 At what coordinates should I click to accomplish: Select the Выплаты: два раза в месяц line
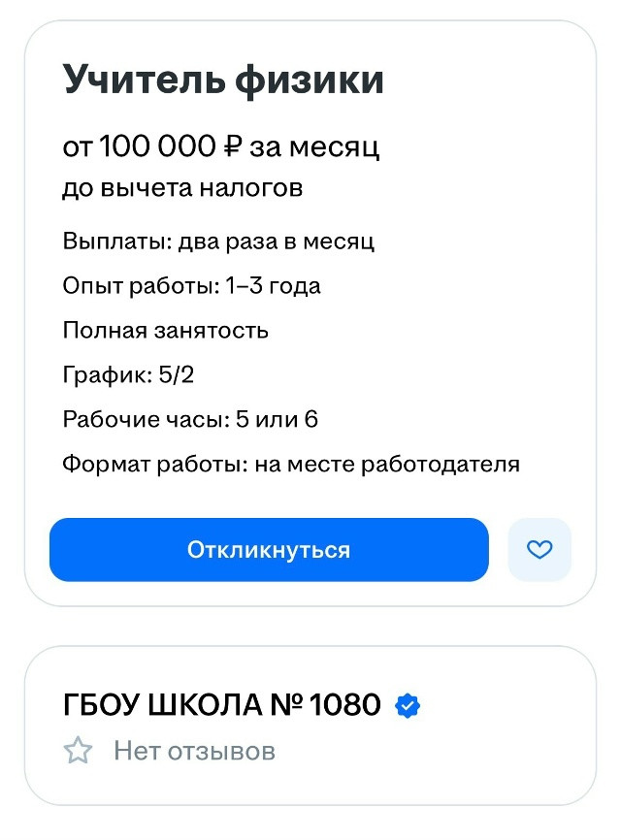click(218, 242)
